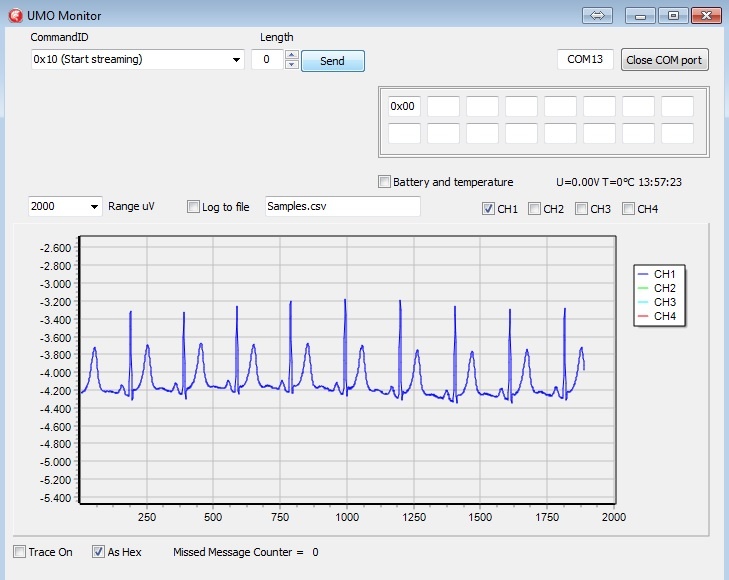This screenshot has width=729, height=580.
Task: Click the UMO Monitor app icon in title bar
Action: point(16,16)
